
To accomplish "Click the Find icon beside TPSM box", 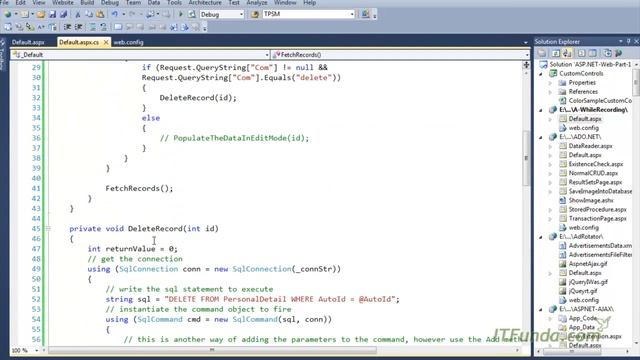I will (x=255, y=14).
